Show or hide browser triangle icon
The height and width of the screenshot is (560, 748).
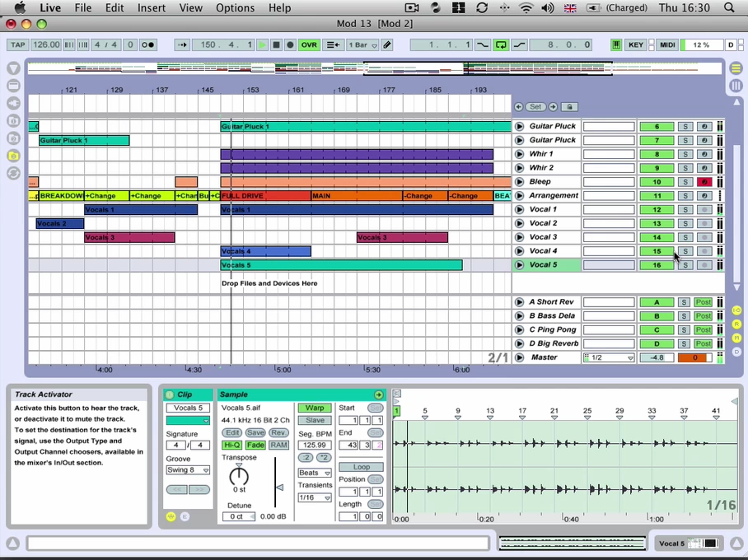13,68
